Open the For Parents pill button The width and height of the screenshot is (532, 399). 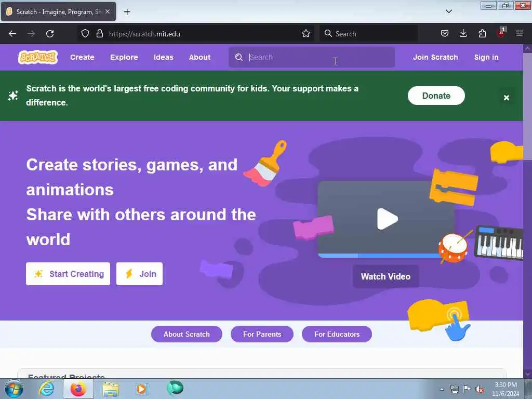[262, 334]
